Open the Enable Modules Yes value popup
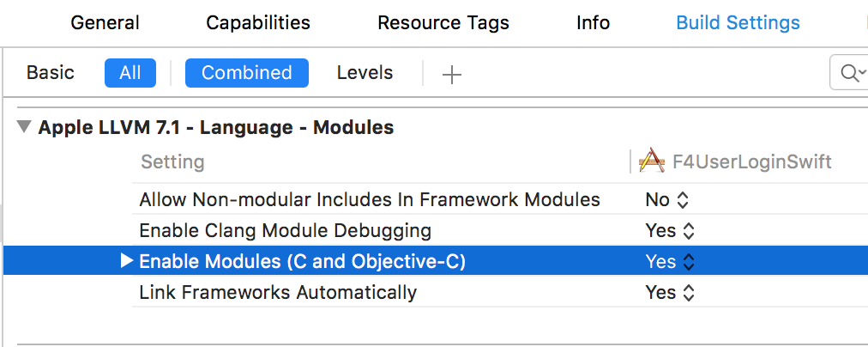 pos(669,261)
